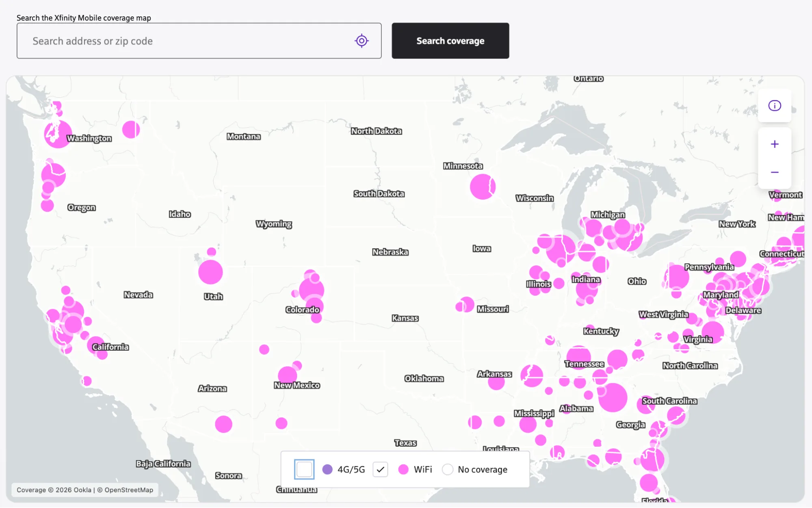Click the Montana state label
This screenshot has height=508, width=812.
[x=243, y=137]
